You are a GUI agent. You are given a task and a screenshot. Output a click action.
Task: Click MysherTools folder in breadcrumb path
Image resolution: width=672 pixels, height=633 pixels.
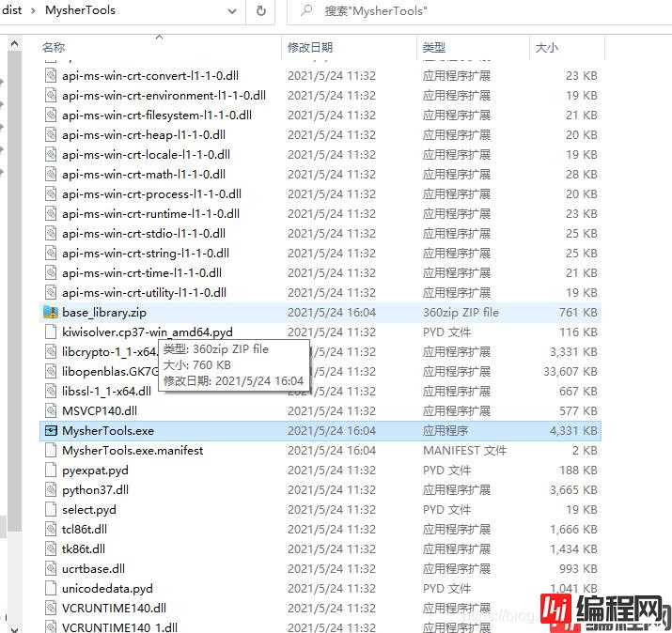tap(80, 10)
